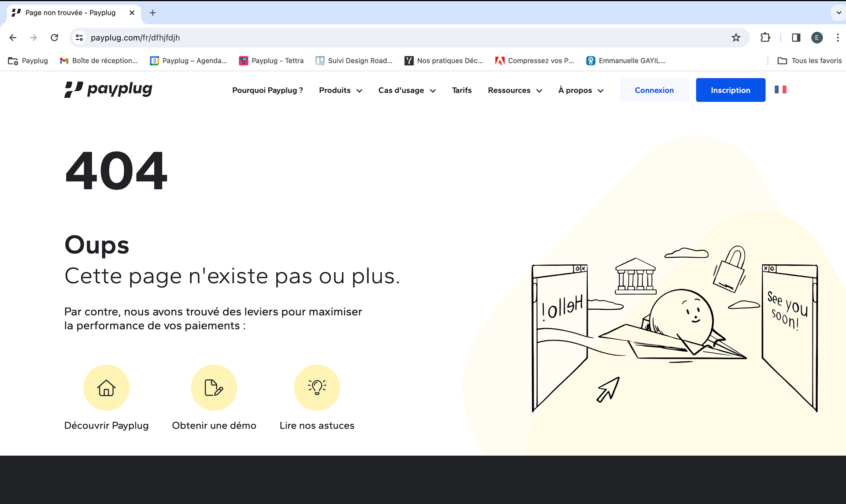Open the French flag language selector
This screenshot has height=504, width=846.
click(780, 89)
